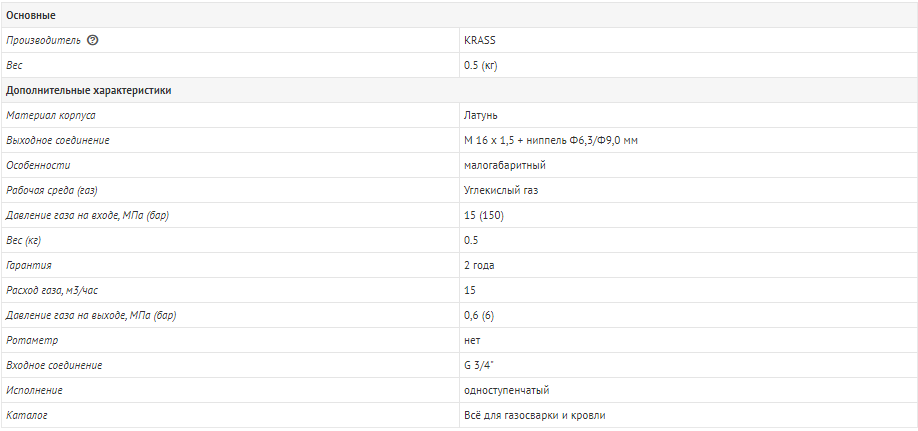Click the одноступенчатый execution value
The width and height of the screenshot is (918, 431).
point(507,390)
